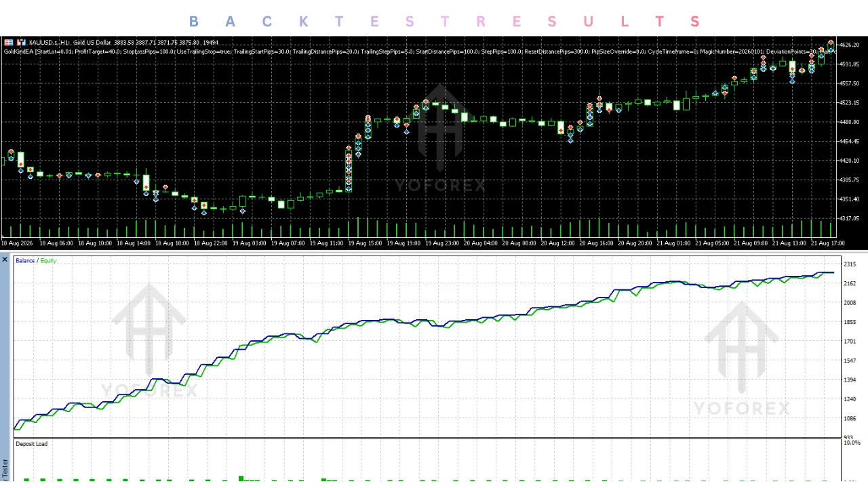This screenshot has width=868, height=488.
Task: Click the 2162 balance axis value
Action: [849, 283]
